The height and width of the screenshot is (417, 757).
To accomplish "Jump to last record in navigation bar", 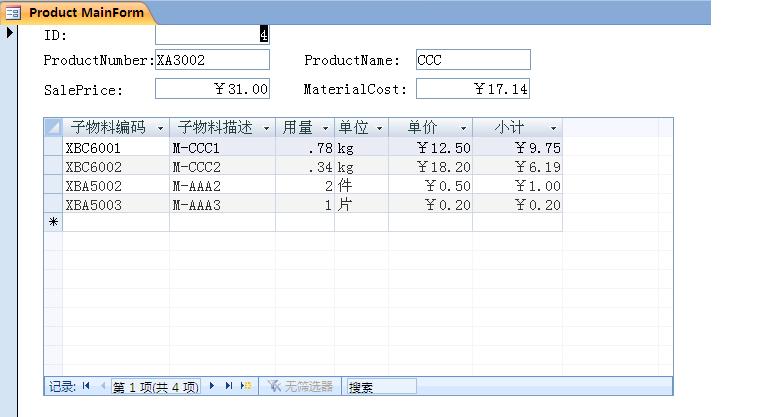I will tap(229, 386).
